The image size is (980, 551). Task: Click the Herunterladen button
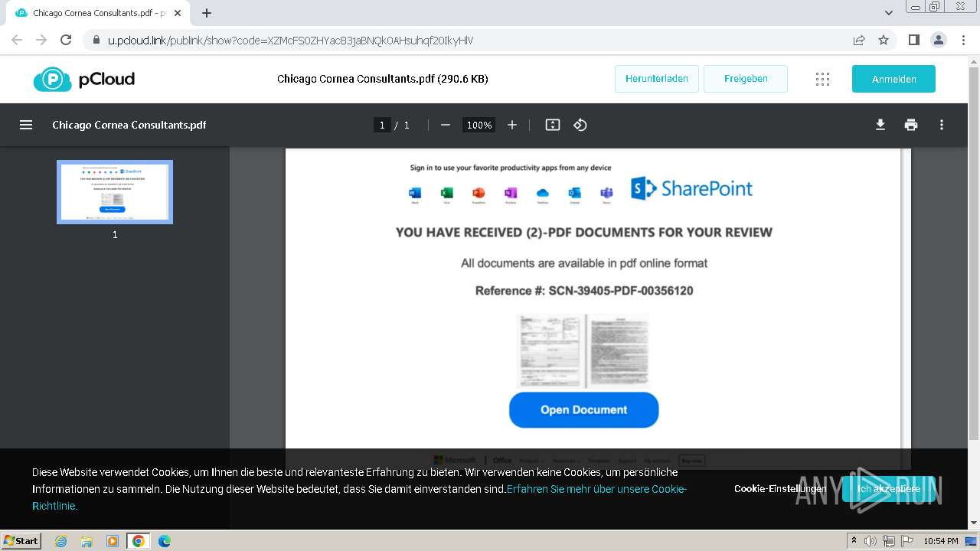click(657, 79)
